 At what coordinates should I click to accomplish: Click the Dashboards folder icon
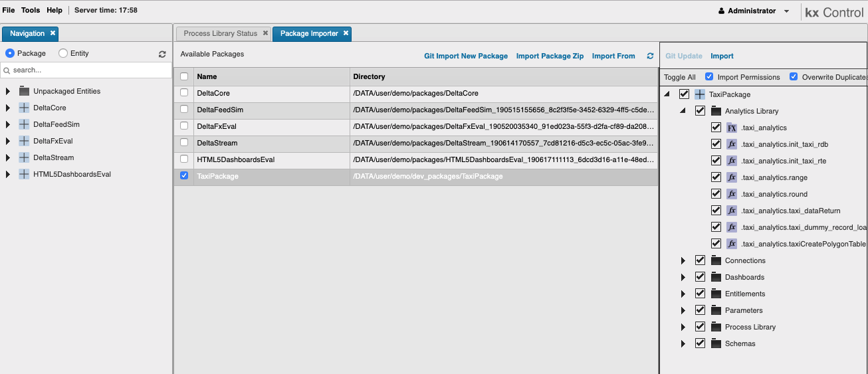[716, 277]
